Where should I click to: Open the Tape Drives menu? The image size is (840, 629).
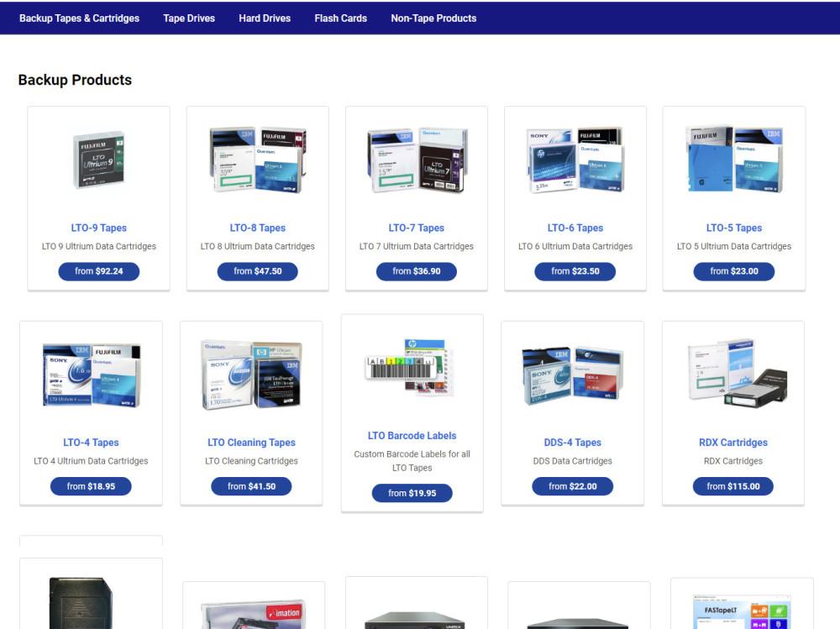(189, 18)
